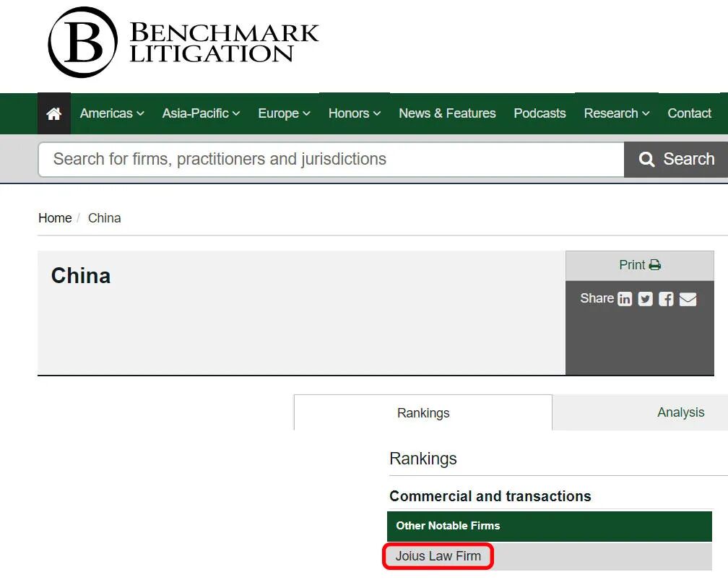Expand the Europe menu
The height and width of the screenshot is (585, 728).
click(x=284, y=113)
